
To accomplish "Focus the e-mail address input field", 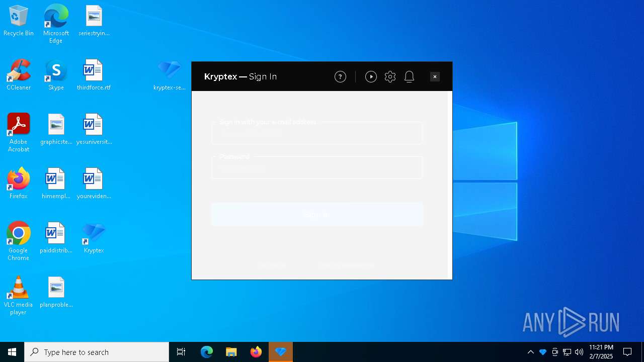I will 317,133.
